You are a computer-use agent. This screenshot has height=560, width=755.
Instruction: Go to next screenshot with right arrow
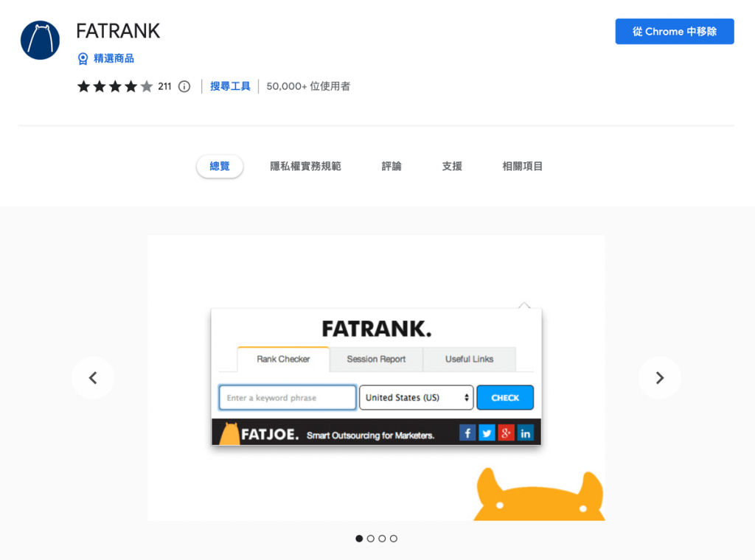point(660,378)
